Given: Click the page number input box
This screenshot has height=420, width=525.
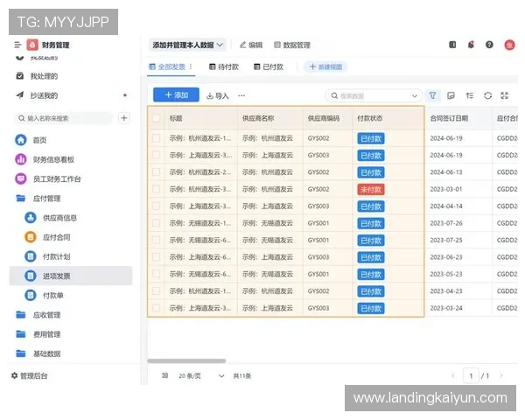Looking at the screenshot, I should point(471,375).
